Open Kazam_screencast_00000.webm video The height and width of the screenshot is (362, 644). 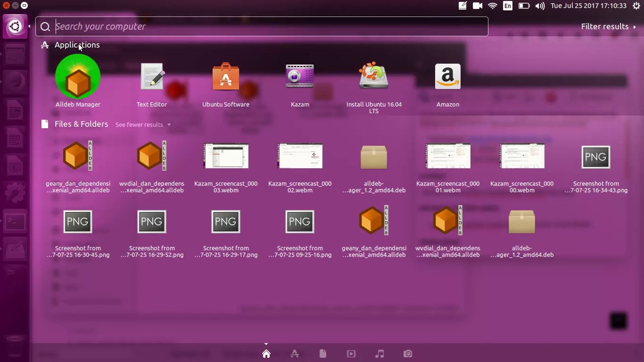(x=522, y=168)
